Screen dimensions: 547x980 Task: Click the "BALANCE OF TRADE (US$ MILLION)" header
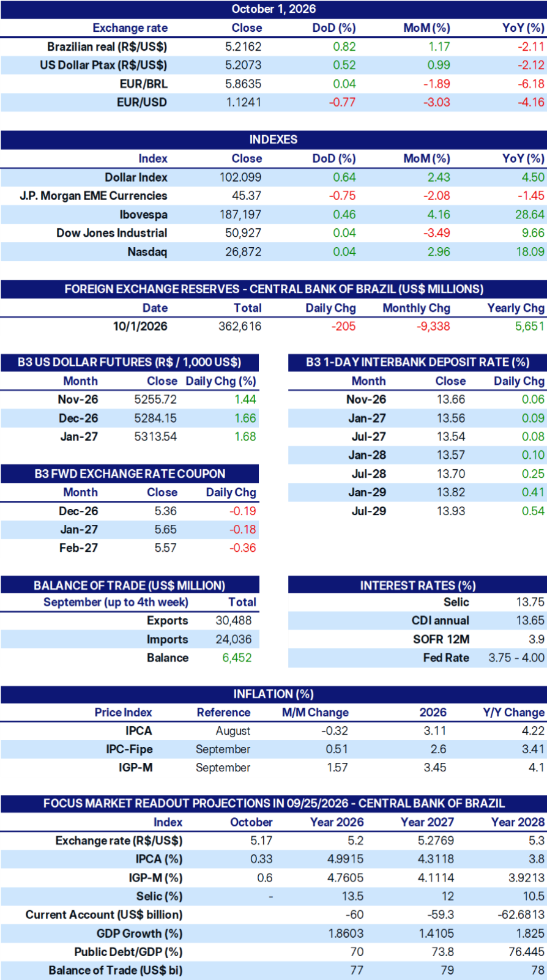point(130,585)
